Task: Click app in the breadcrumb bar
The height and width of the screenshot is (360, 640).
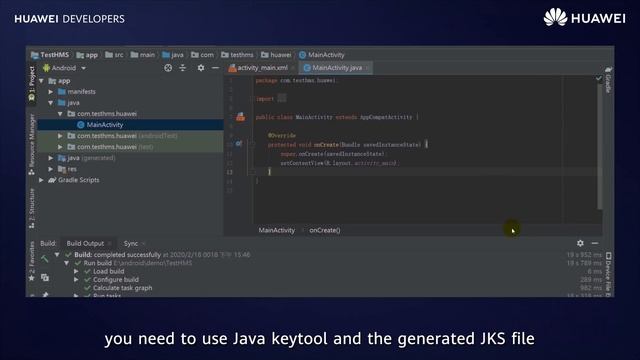Action: pyautogui.click(x=87, y=55)
